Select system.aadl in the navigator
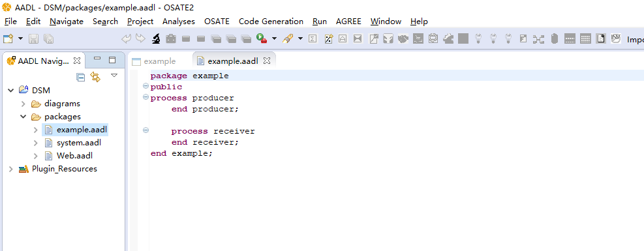This screenshot has width=644, height=251. 78,143
